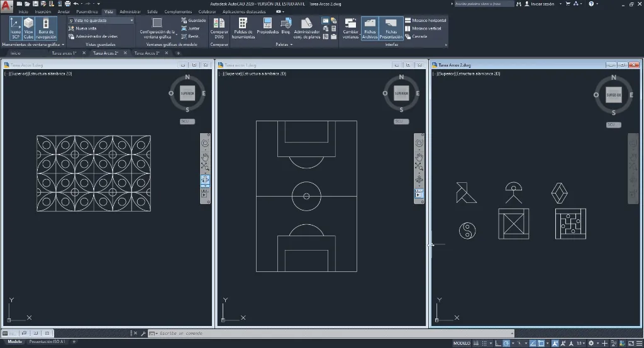Click the plus new drawing tab button

click(178, 53)
